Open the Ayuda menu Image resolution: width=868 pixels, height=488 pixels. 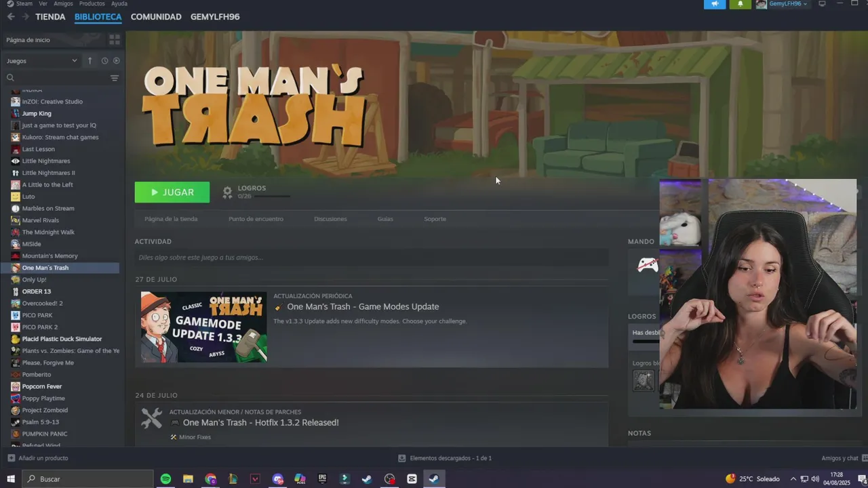119,3
